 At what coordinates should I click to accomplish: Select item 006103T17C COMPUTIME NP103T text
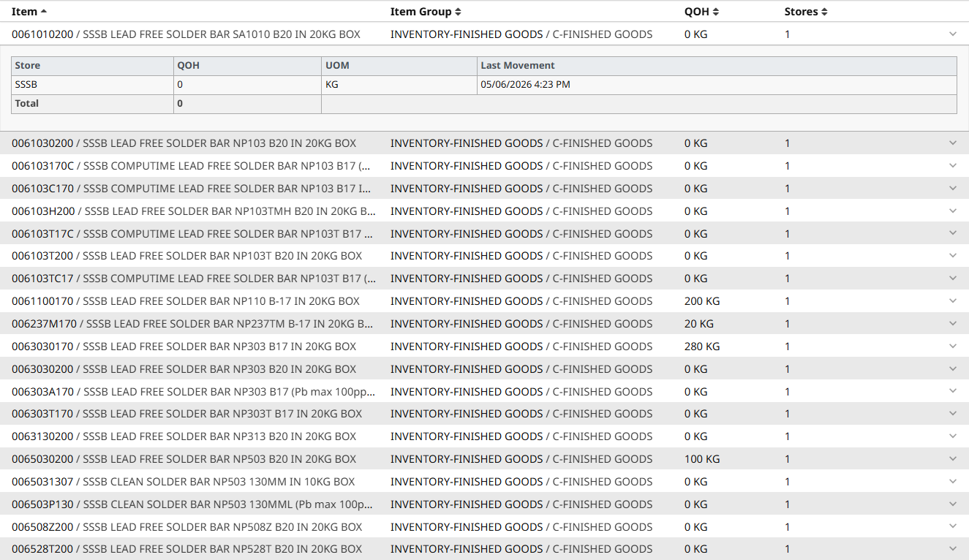click(x=193, y=234)
